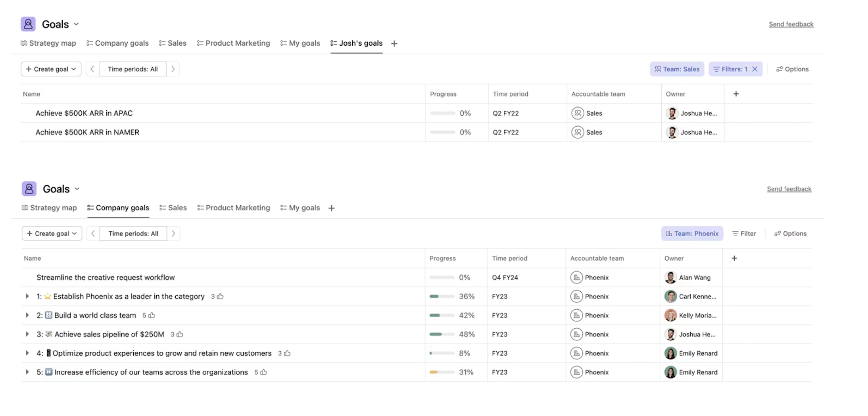
Task: Click Alan Wang's profile picture
Action: (x=671, y=277)
